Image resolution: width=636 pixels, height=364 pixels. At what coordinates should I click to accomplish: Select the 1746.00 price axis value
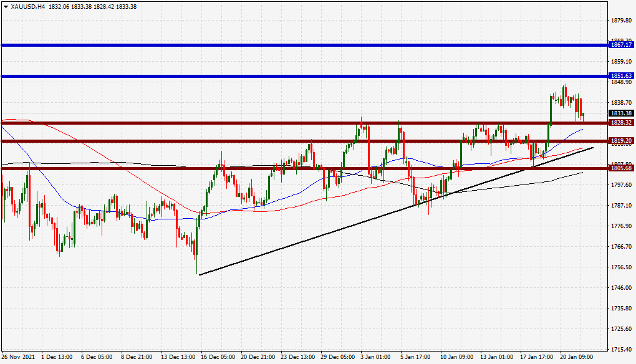pos(621,288)
